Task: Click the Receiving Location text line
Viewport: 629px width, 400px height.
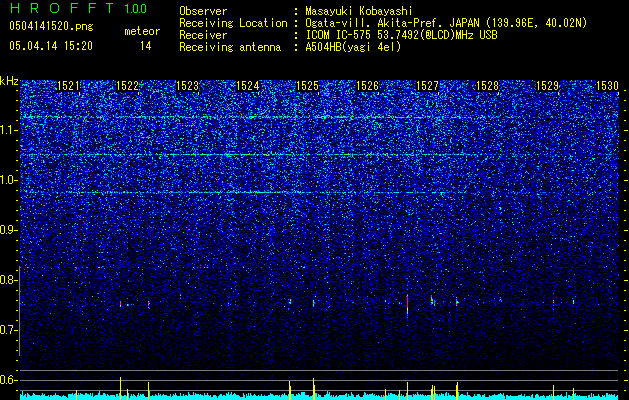Action: tap(383, 23)
